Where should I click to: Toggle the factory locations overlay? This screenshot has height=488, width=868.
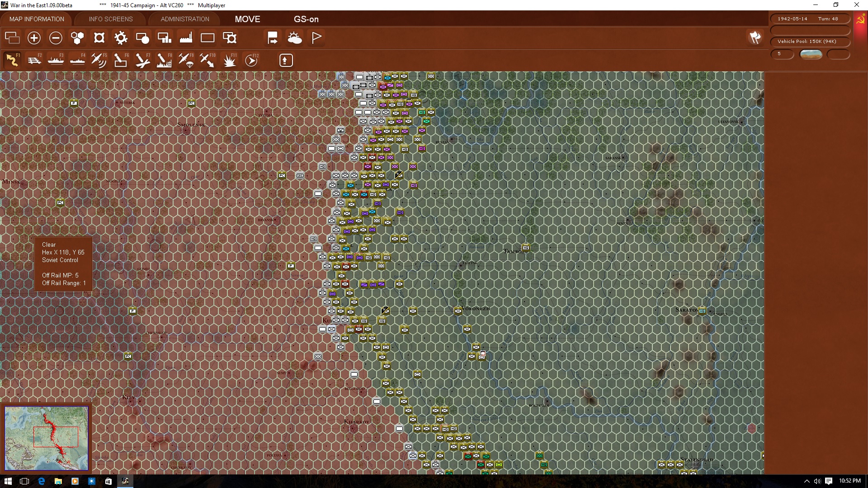(x=186, y=38)
